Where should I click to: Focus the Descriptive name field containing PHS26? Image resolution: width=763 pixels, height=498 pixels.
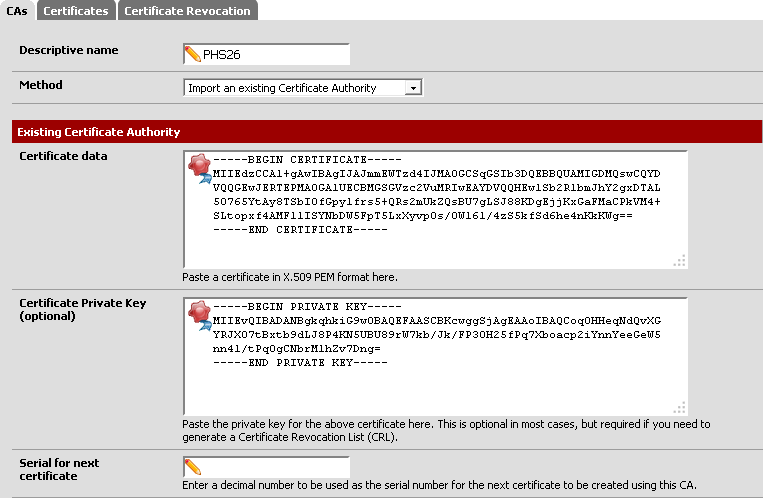pyautogui.click(x=275, y=53)
